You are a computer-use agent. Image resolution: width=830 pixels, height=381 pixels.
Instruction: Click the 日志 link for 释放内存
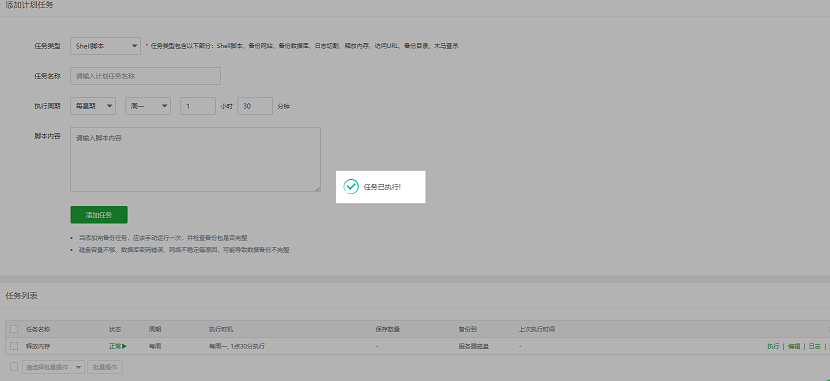coord(815,346)
